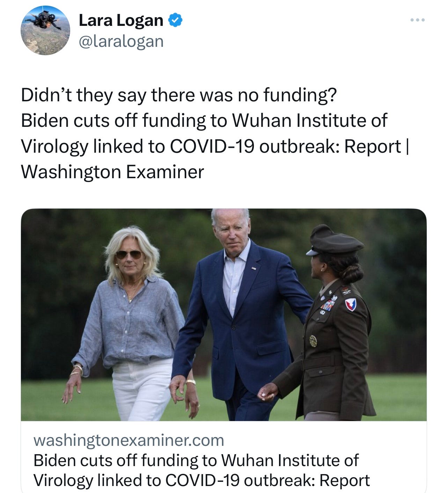Click the medal ribbons on the uniform jacket
Screen dimensions: 448x493
point(327,306)
